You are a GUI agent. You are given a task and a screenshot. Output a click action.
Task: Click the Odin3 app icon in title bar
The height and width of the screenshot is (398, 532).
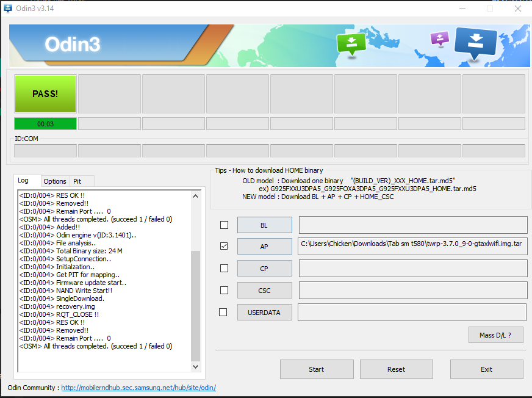tap(7, 8)
